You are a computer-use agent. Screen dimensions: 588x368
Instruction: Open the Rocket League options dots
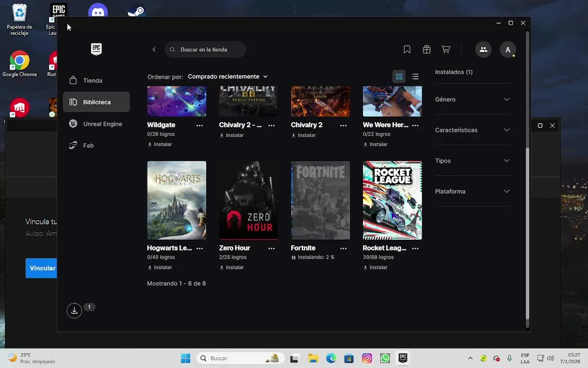point(415,248)
